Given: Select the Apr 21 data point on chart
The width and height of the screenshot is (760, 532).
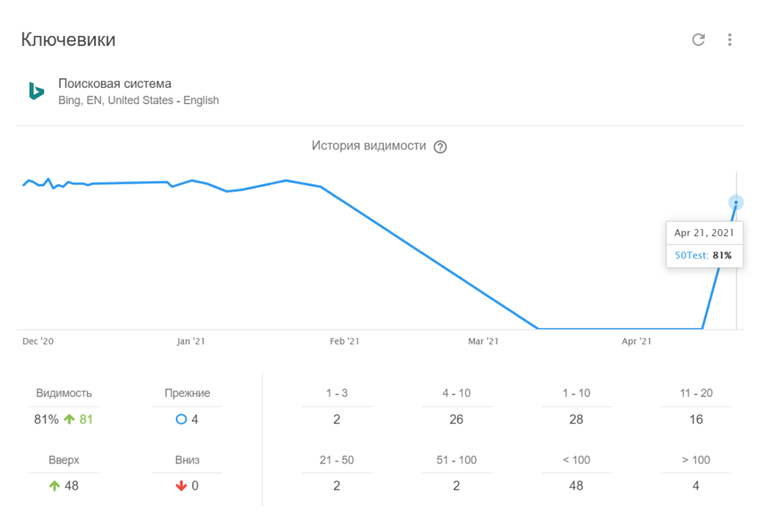Looking at the screenshot, I should point(736,202).
